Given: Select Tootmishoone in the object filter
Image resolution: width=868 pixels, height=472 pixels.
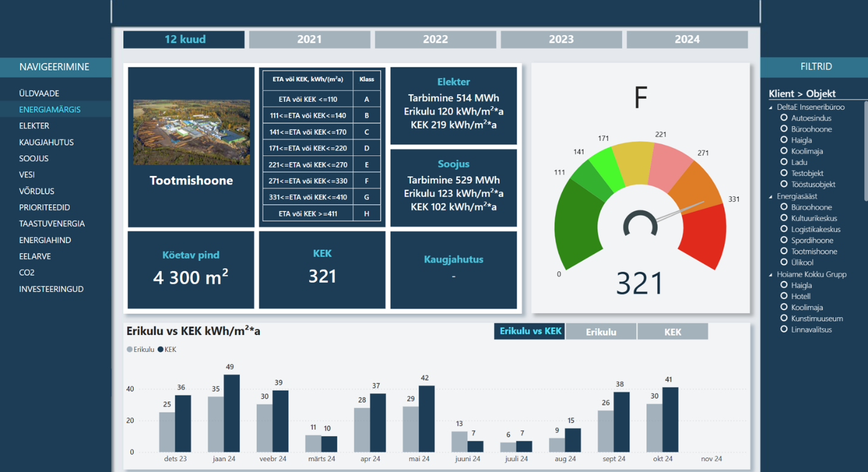Looking at the screenshot, I should (784, 252).
